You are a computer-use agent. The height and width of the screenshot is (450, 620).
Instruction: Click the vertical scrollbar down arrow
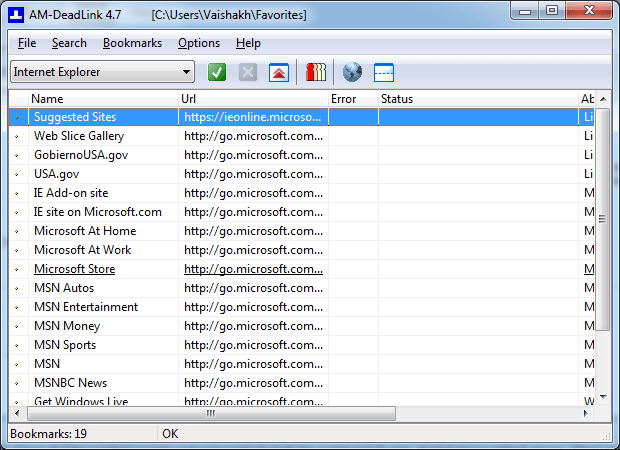pyautogui.click(x=603, y=397)
